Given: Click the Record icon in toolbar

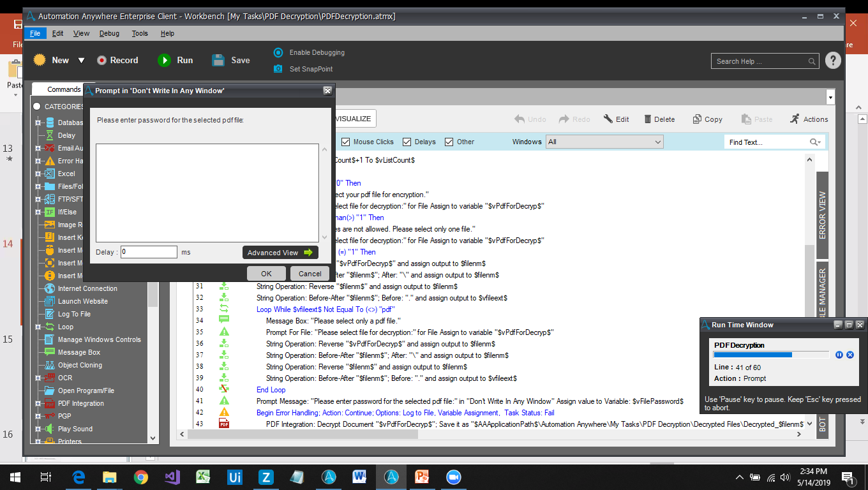Looking at the screenshot, I should pyautogui.click(x=101, y=60).
